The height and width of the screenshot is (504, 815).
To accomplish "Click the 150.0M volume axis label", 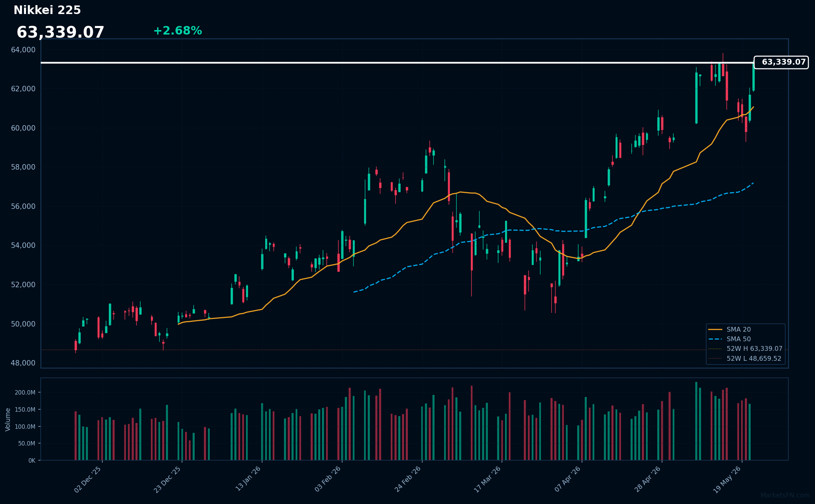I will pyautogui.click(x=25, y=410).
